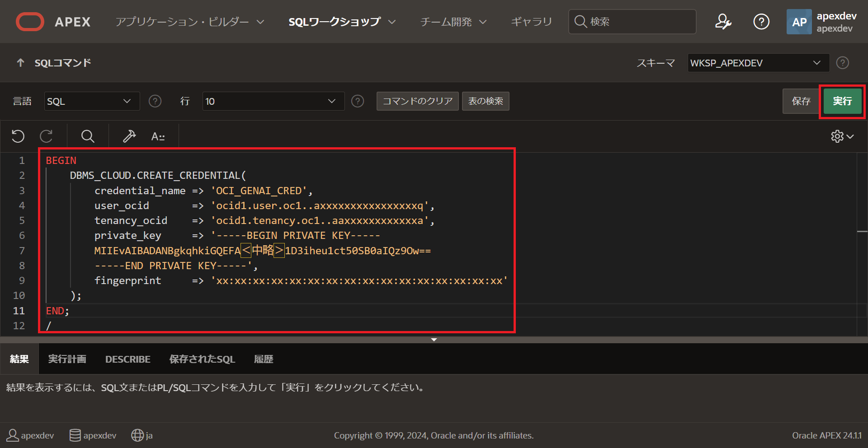Switch to the 保存されたSQL tab
This screenshot has width=868, height=448.
(202, 359)
